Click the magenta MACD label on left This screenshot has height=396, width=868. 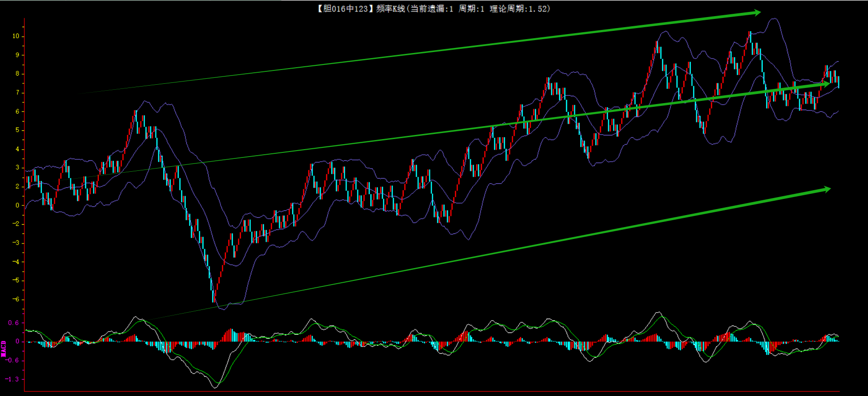coord(4,349)
